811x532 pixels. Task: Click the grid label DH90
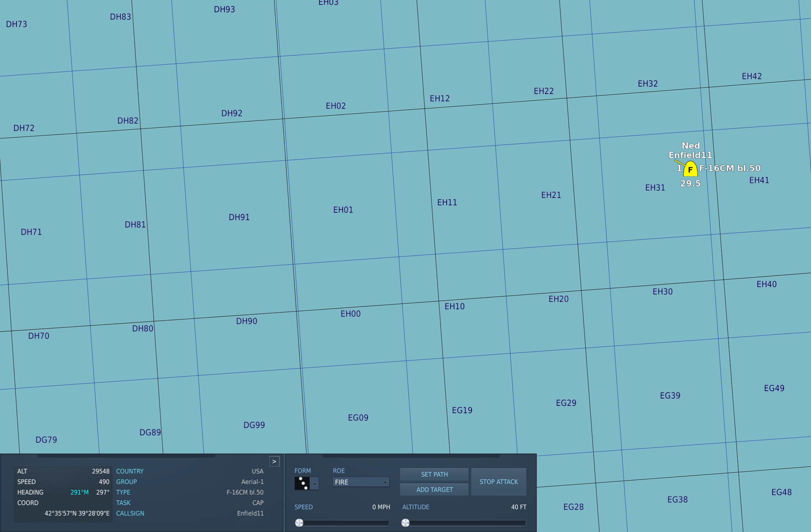[x=246, y=321]
